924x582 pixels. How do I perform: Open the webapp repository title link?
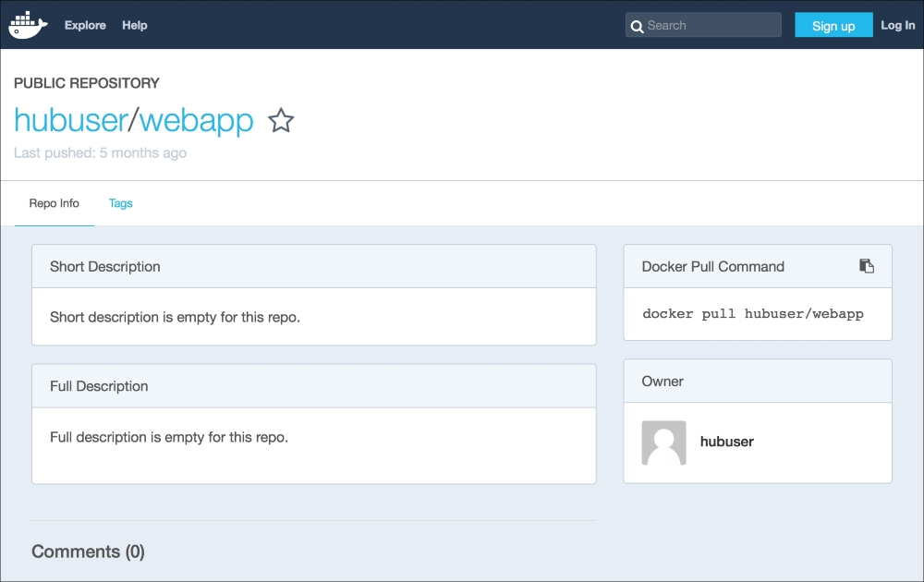pos(196,122)
